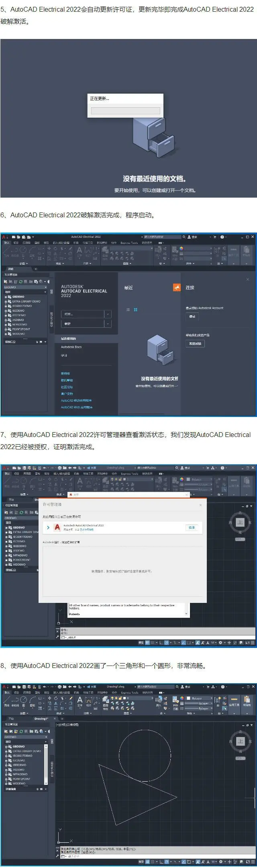This screenshot has height=868, width=257.
Task: Toggle grid display in triangle drawing window status bar
Action: (x=147, y=862)
